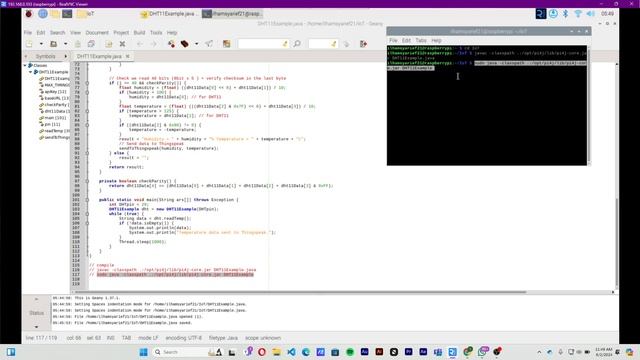Click sidebar tab right scroll arrow
This screenshot has width=640, height=360.
point(65,56)
